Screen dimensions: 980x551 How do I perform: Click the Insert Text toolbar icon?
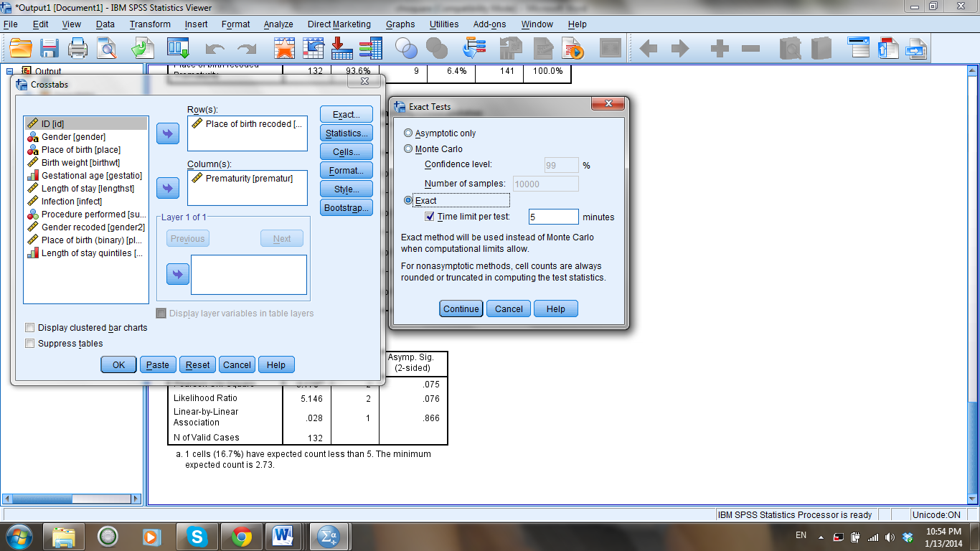(x=916, y=48)
